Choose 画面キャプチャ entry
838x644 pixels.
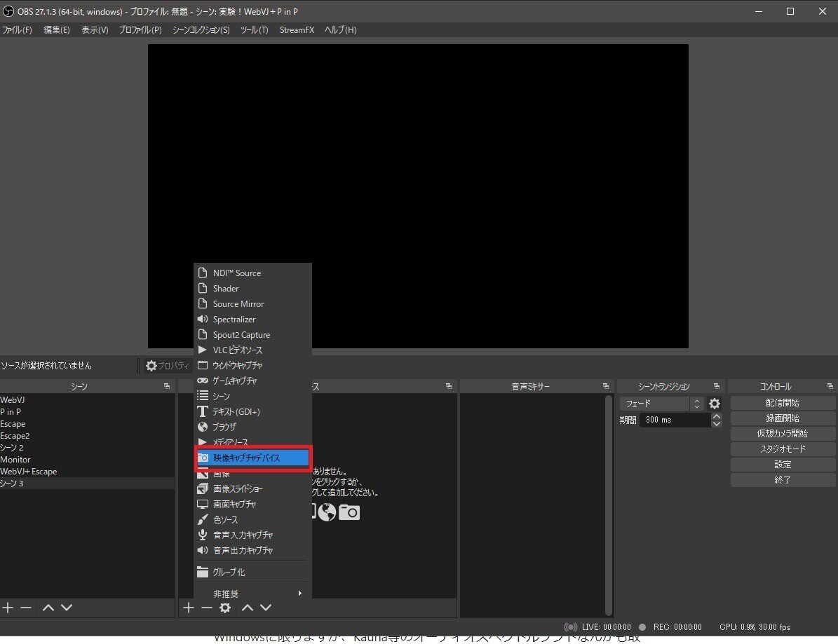click(x=252, y=505)
